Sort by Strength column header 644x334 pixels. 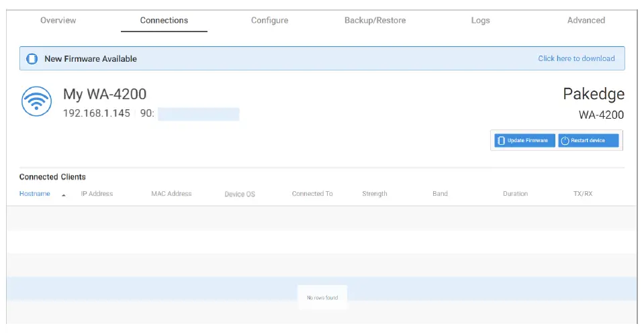point(375,194)
